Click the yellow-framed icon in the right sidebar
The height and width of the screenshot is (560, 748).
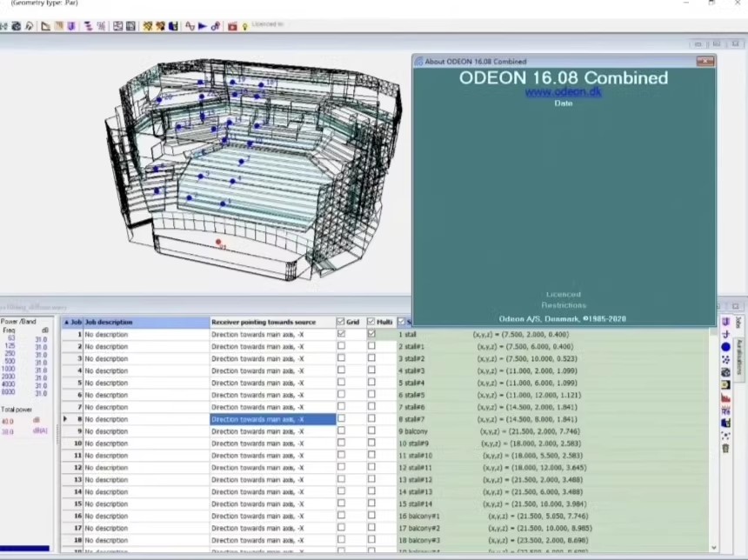[725, 385]
